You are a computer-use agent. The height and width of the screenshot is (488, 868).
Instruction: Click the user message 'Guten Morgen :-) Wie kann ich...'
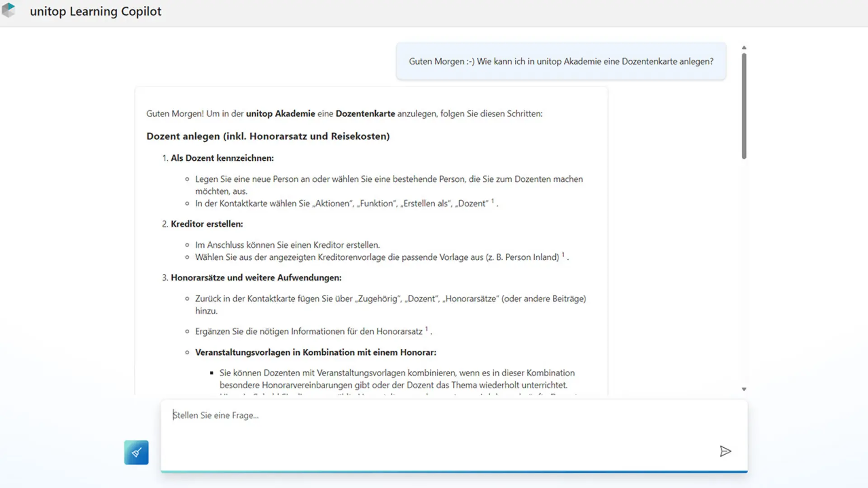[561, 61]
